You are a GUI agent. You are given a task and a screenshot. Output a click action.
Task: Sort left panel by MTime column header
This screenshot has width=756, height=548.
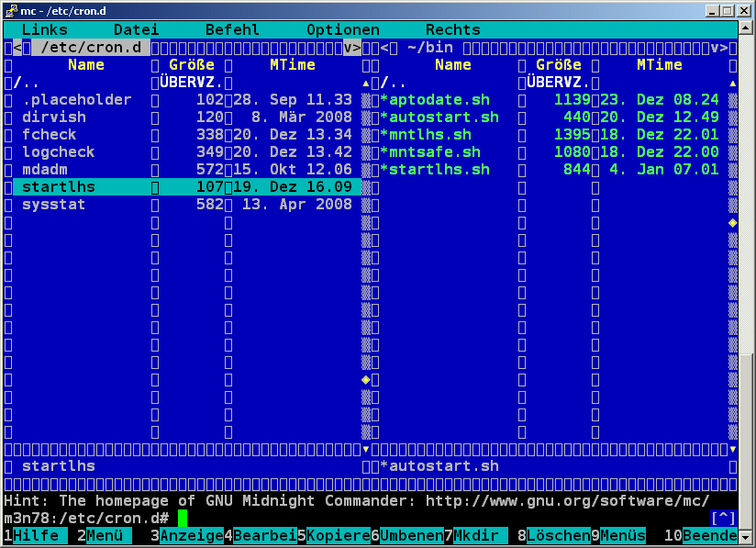coord(293,65)
